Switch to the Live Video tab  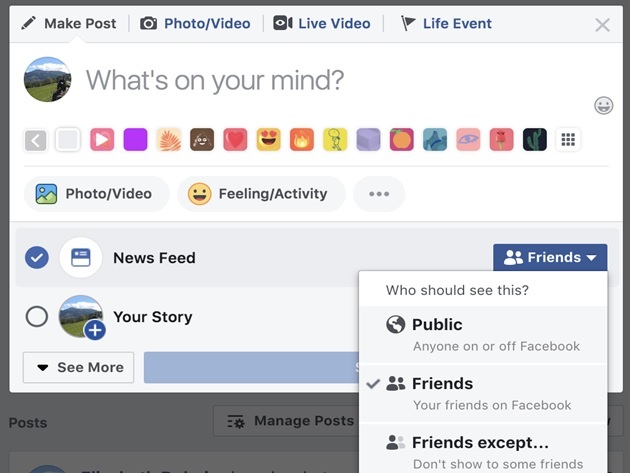tap(322, 23)
